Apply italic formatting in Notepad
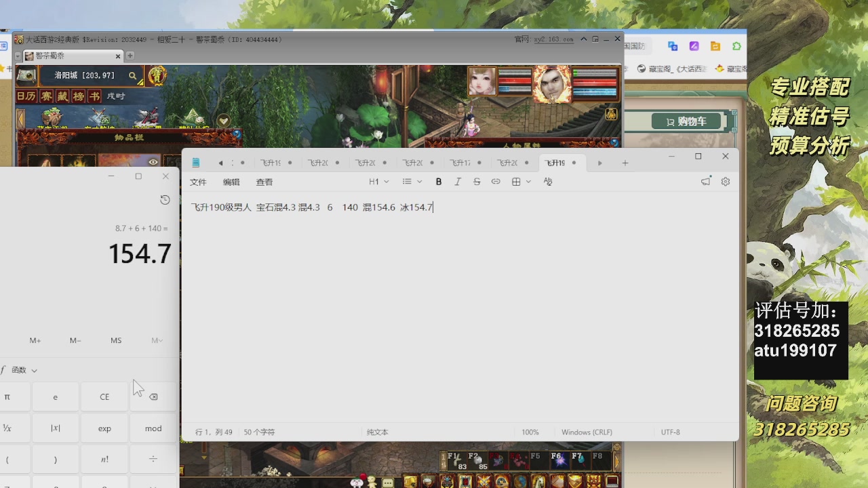 pos(458,182)
